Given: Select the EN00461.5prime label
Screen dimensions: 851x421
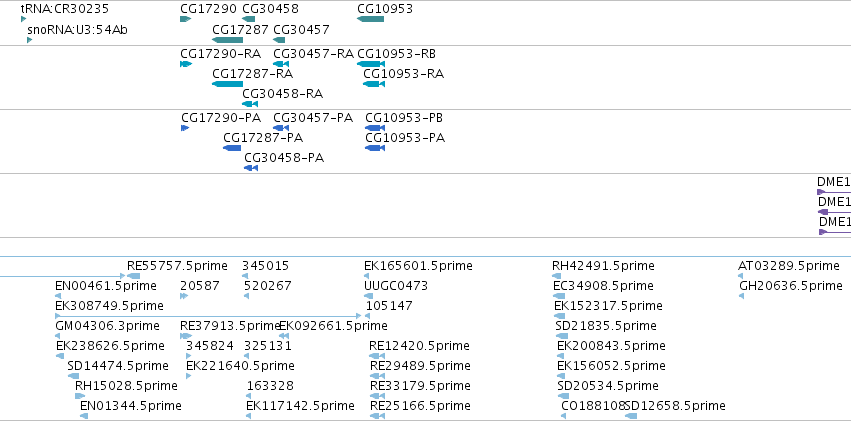Looking at the screenshot, I should 106,285.
